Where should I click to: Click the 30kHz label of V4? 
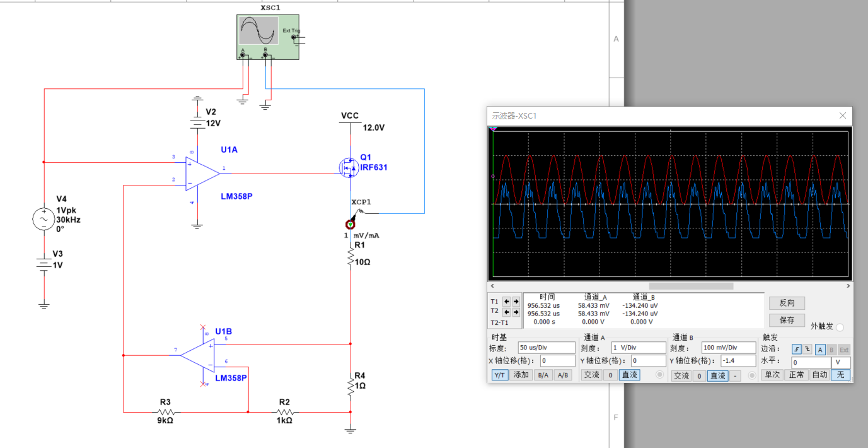pos(69,220)
